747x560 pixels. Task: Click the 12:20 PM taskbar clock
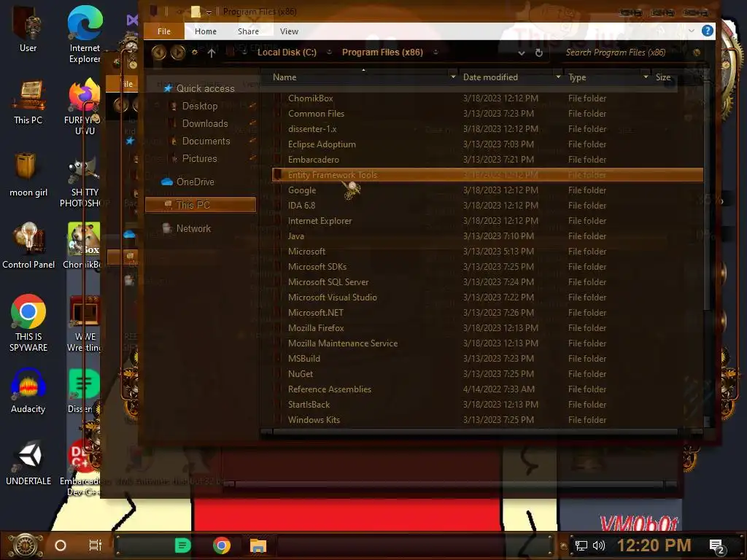click(654, 545)
